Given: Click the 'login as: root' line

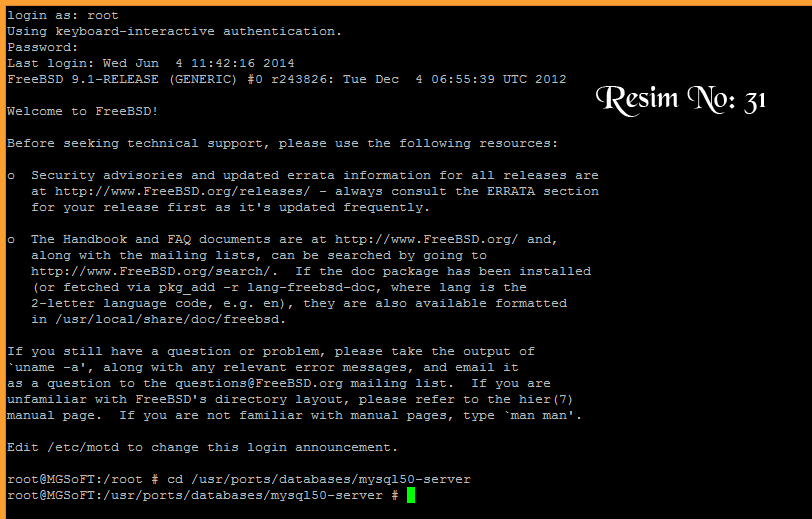Looking at the screenshot, I should 63,16.
